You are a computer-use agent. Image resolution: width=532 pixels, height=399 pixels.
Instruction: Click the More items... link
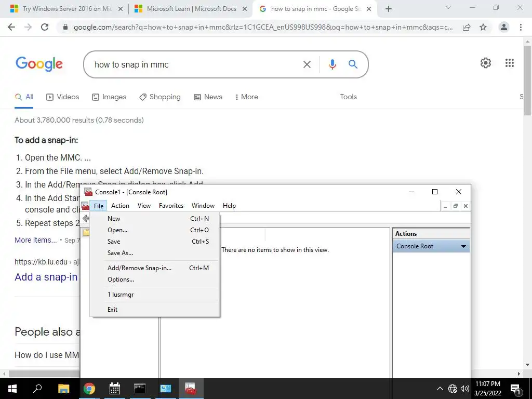tap(36, 240)
